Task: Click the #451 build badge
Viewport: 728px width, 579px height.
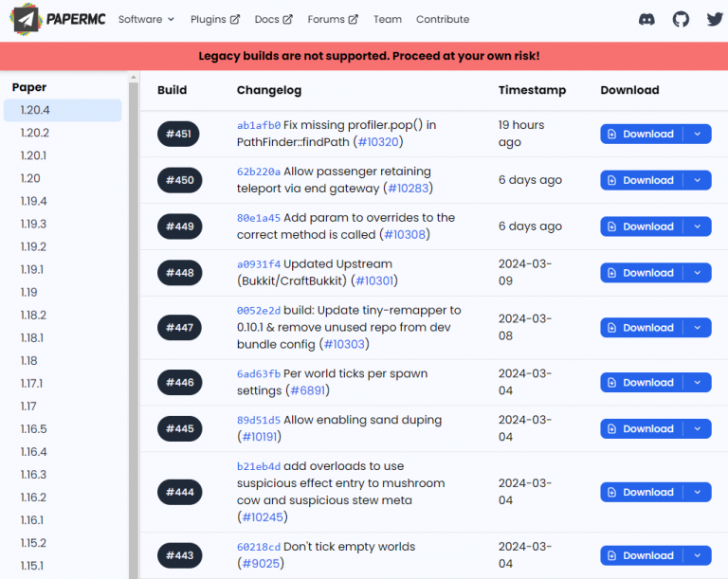Action: coord(178,134)
